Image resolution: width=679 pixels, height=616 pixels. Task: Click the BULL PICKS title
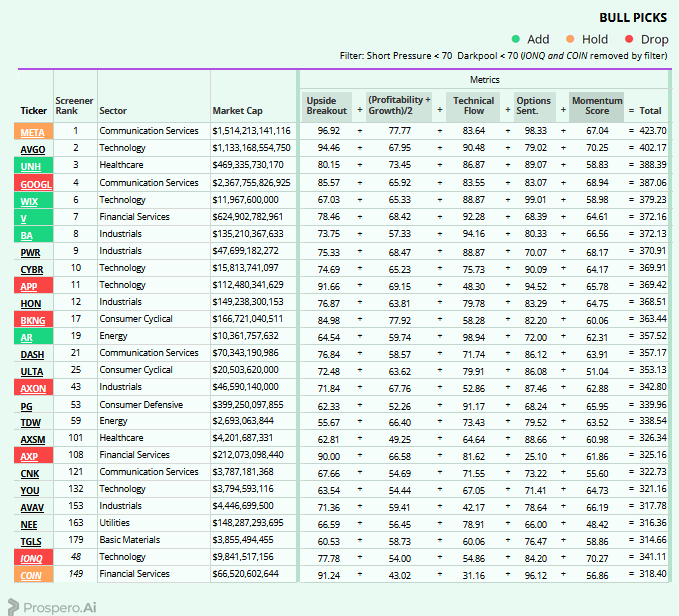[x=633, y=18]
